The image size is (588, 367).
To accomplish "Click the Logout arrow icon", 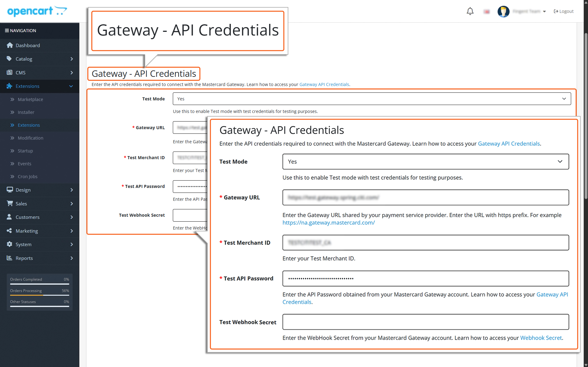I will pyautogui.click(x=556, y=11).
